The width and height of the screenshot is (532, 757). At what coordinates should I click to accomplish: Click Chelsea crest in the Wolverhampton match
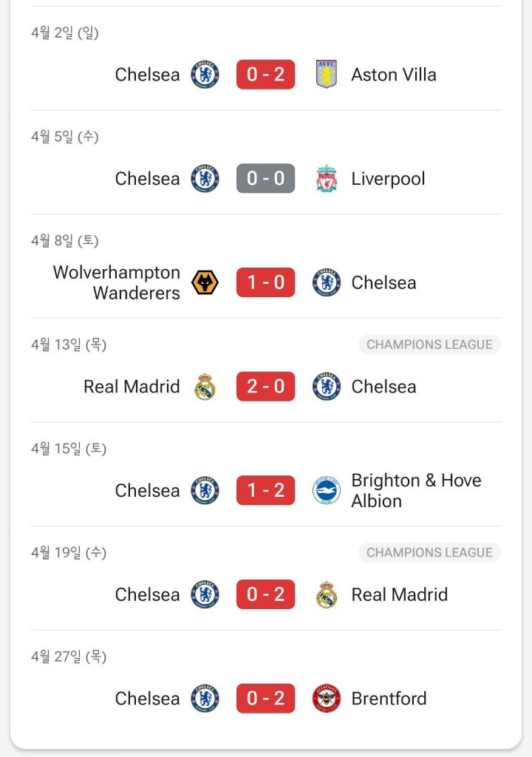click(327, 282)
